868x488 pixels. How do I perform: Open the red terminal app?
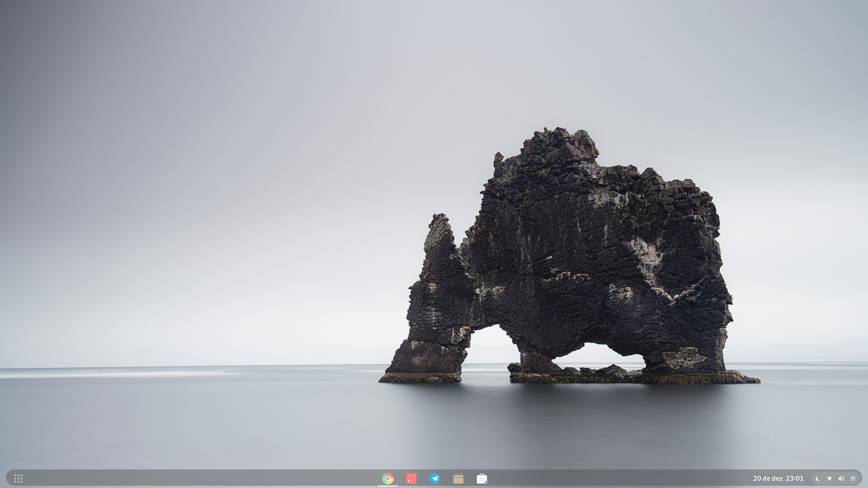point(411,478)
